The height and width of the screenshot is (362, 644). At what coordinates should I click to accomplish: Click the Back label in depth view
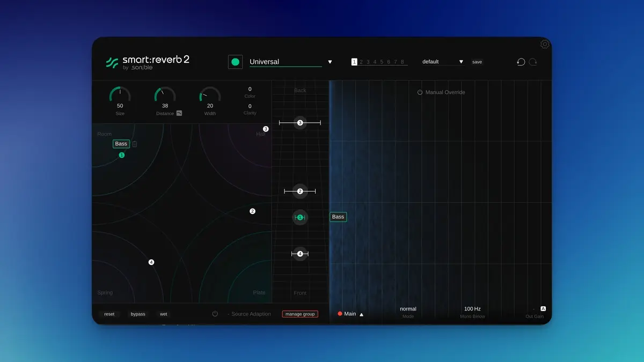pos(300,91)
